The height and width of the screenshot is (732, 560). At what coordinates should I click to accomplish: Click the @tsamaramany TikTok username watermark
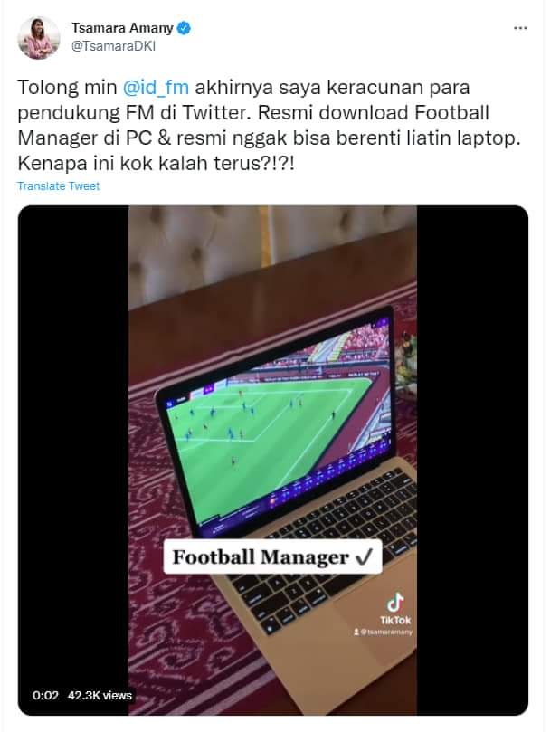click(x=383, y=632)
